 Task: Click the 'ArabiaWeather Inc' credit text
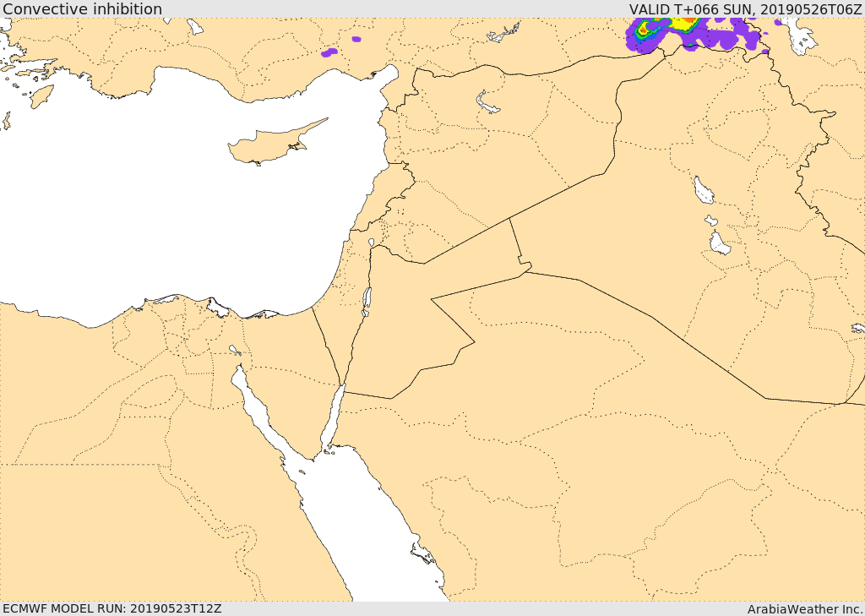coord(805,609)
